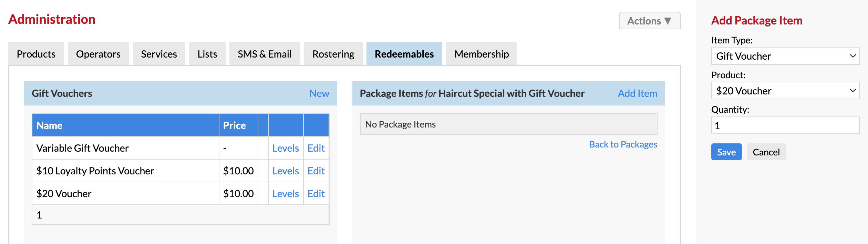The image size is (868, 244).
Task: Switch to the Operators tab
Action: point(98,54)
